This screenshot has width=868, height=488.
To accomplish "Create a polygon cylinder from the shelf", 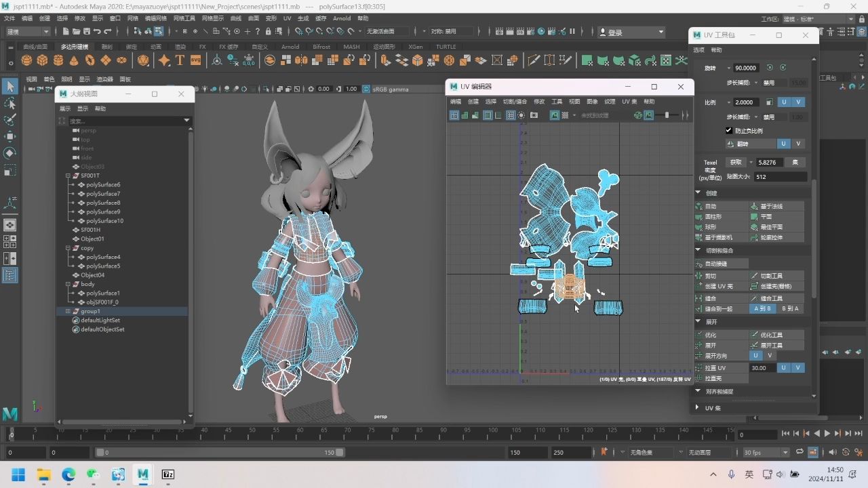I will 58,60.
